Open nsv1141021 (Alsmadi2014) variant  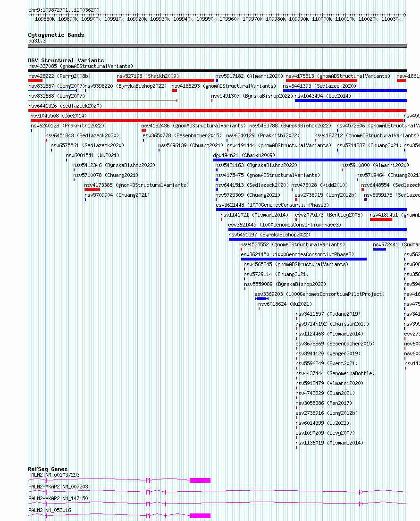tap(254, 215)
